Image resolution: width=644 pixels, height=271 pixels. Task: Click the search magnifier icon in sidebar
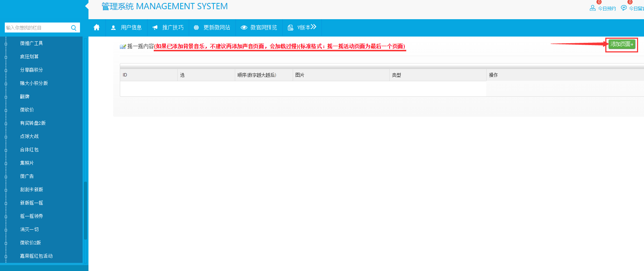tap(74, 28)
